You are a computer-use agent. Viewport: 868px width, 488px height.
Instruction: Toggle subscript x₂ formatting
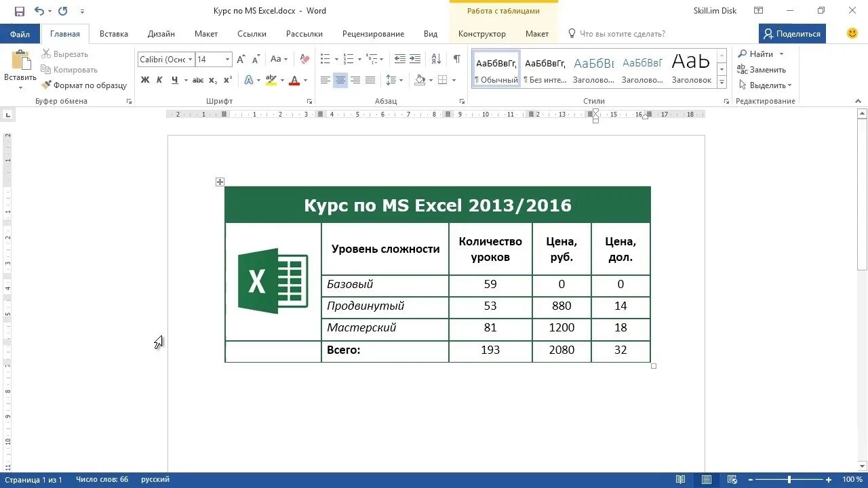[213, 80]
